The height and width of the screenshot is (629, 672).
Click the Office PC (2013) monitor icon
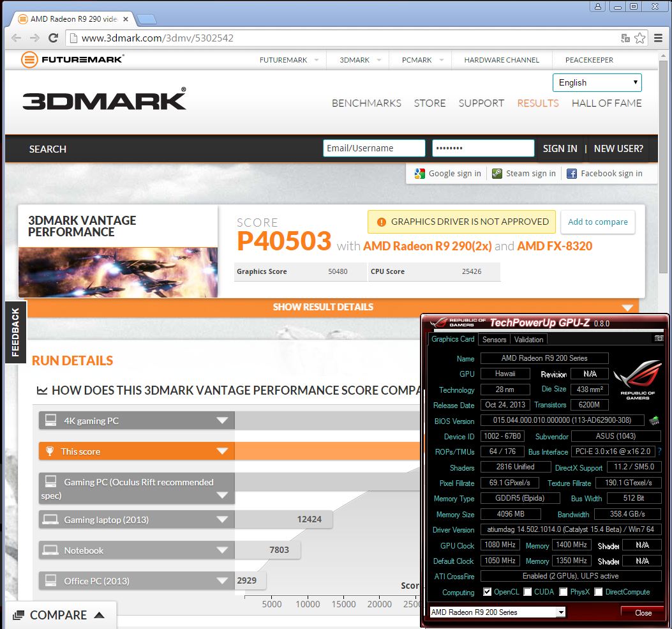pyautogui.click(x=50, y=580)
